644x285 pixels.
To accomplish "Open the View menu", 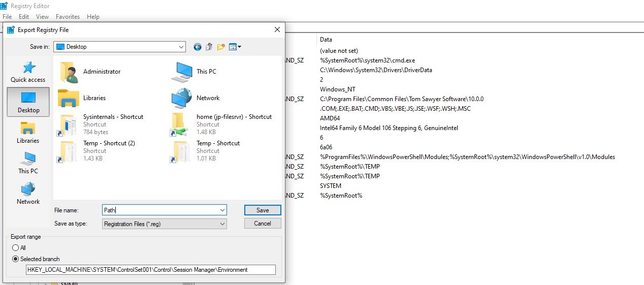I will [x=42, y=17].
